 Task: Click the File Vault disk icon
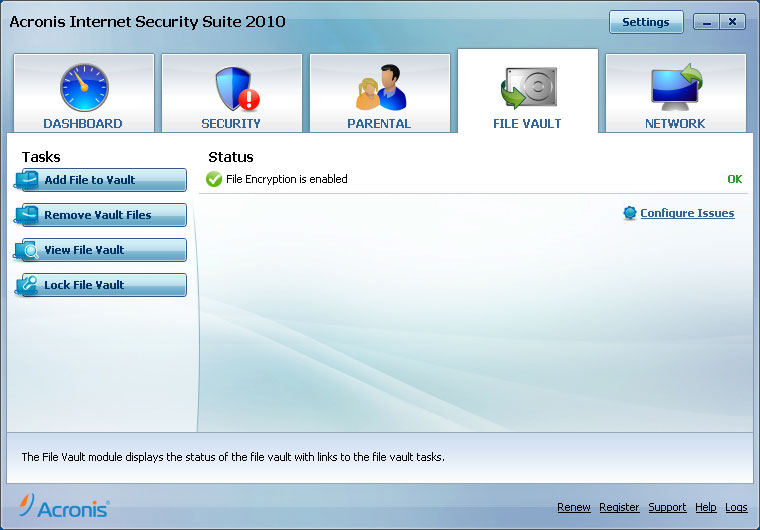(528, 88)
